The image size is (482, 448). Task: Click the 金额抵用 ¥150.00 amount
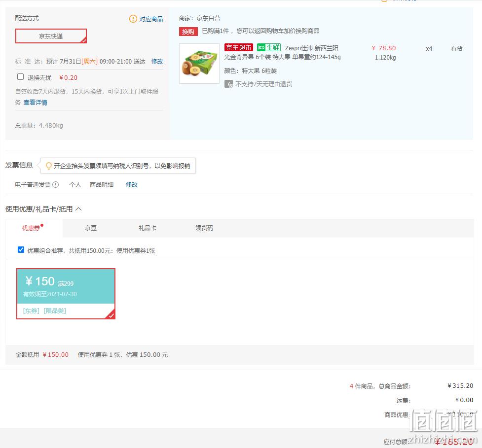click(56, 355)
